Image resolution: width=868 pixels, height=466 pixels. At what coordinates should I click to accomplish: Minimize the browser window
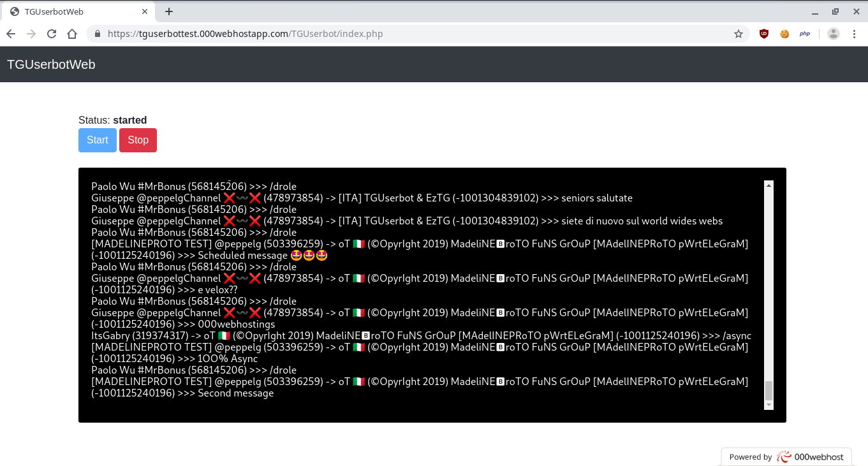(x=814, y=11)
